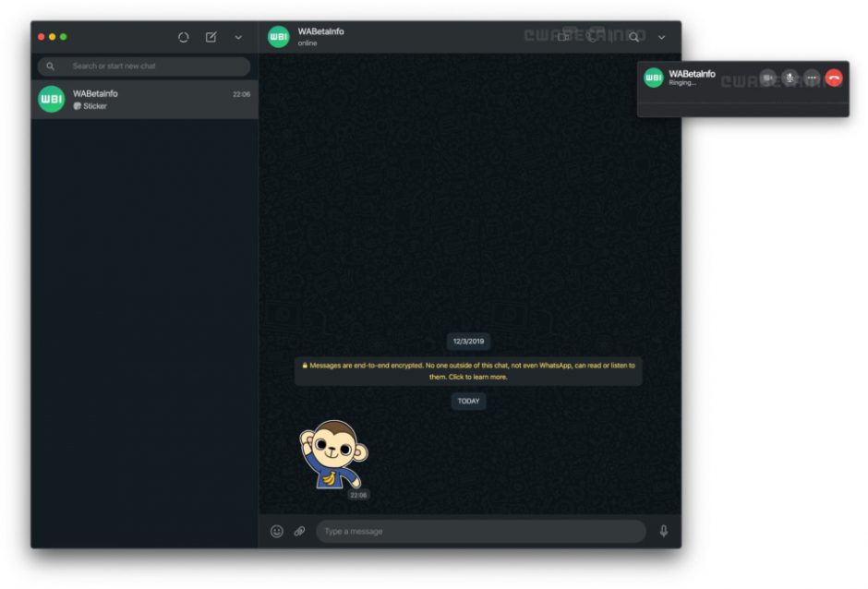The image size is (868, 589).
Task: End the ringing call with red button
Action: point(834,78)
